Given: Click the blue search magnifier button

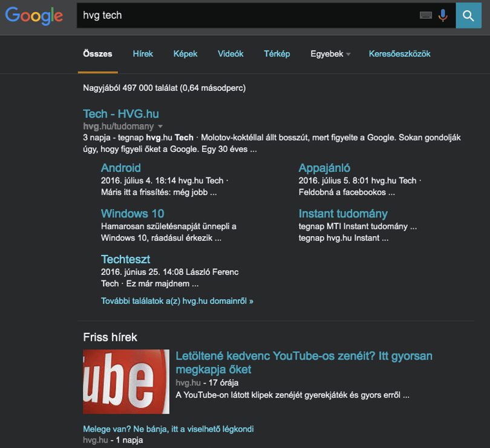Looking at the screenshot, I should [468, 15].
